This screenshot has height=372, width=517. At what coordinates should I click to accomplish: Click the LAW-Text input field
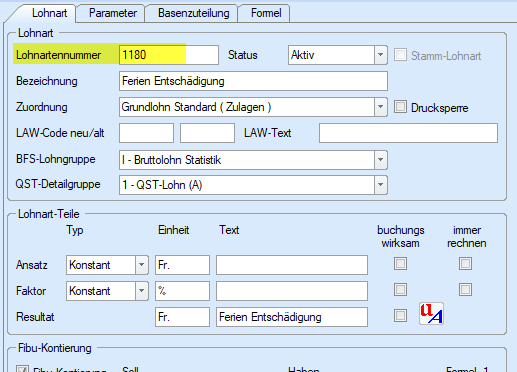(x=408, y=133)
